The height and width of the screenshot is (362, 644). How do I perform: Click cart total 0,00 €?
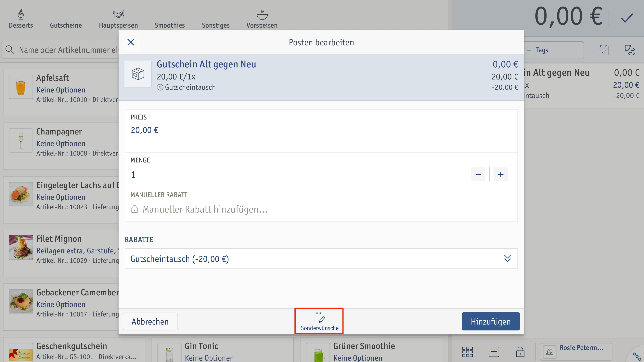tap(569, 16)
